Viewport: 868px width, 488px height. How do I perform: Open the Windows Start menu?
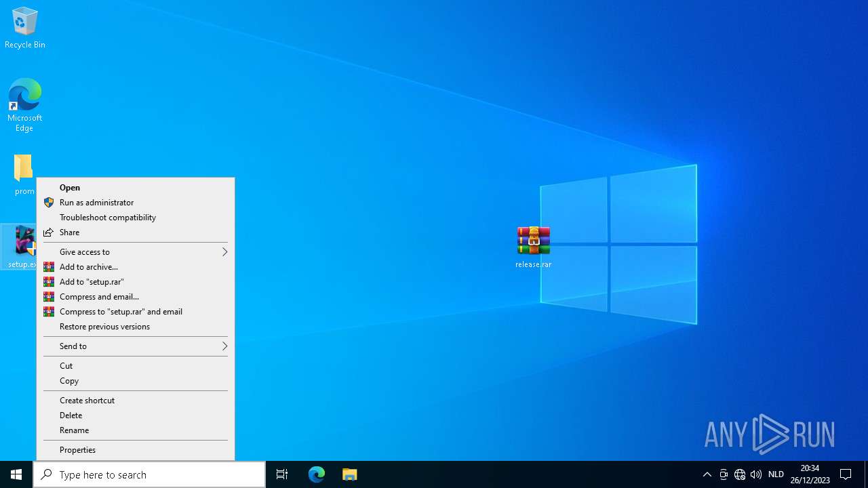point(16,474)
